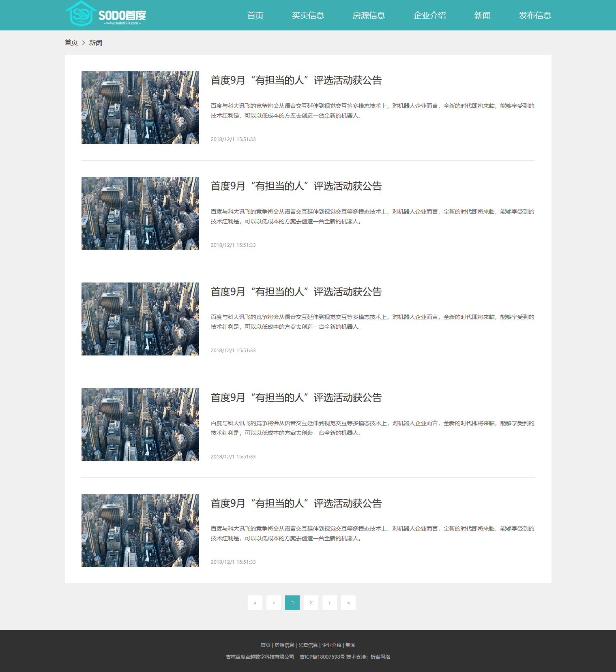The width and height of the screenshot is (616, 672).
Task: Open the second news article title
Action: tap(296, 186)
